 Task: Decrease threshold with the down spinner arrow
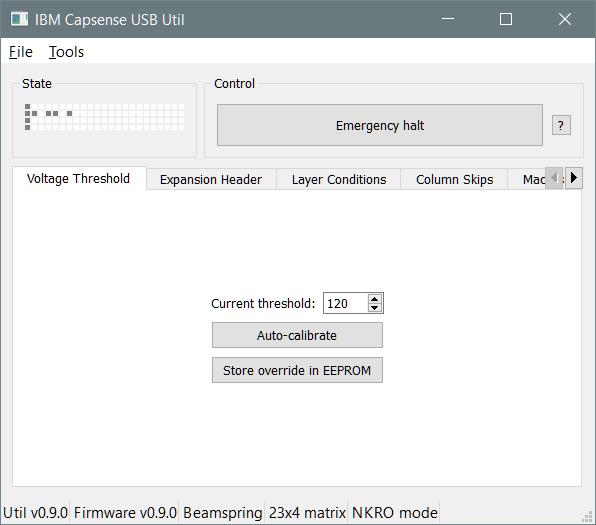coord(375,308)
